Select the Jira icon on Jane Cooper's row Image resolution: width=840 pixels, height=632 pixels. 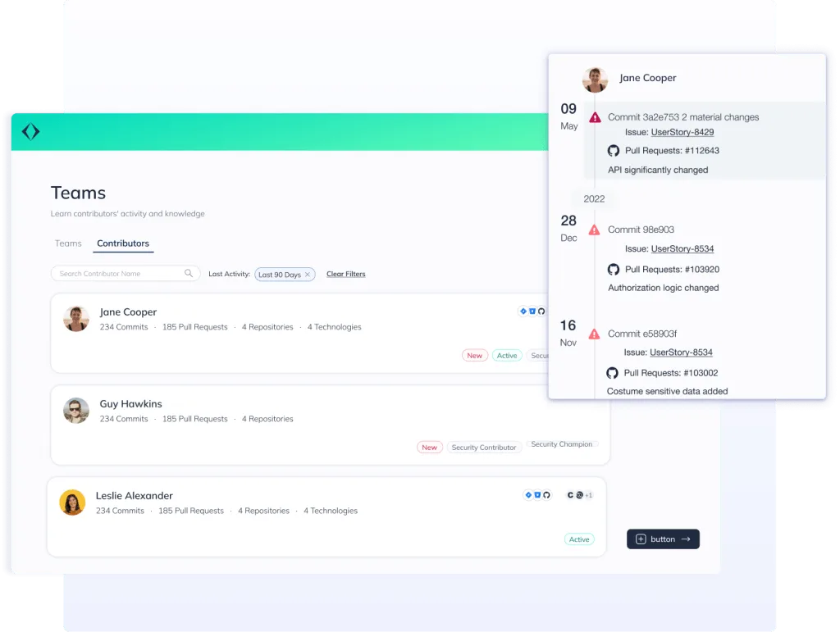[x=523, y=311]
